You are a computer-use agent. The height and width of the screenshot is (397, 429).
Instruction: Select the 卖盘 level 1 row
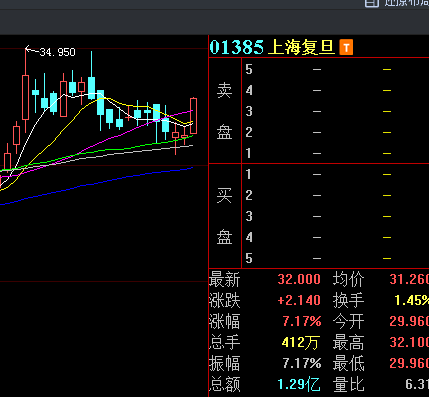[x=335, y=153]
